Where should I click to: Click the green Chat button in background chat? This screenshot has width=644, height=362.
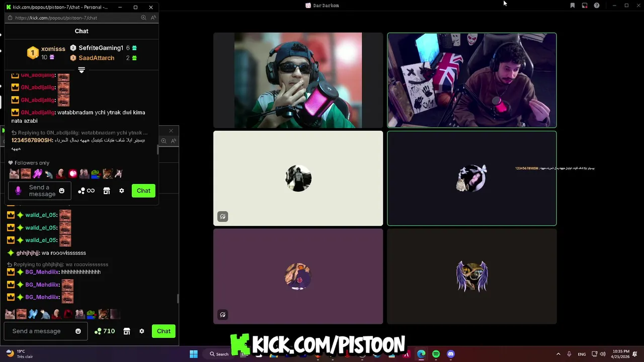(164, 331)
